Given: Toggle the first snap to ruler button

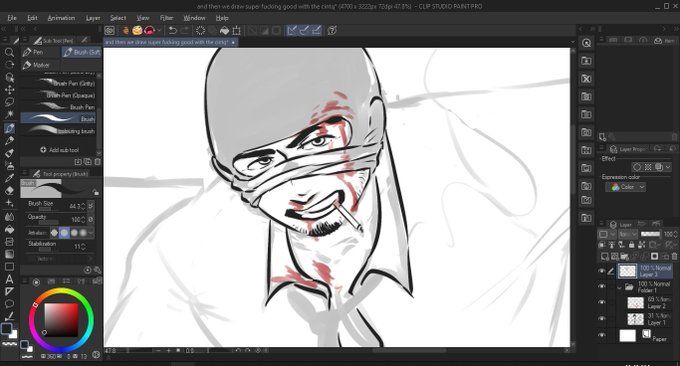Looking at the screenshot, I should point(292,30).
